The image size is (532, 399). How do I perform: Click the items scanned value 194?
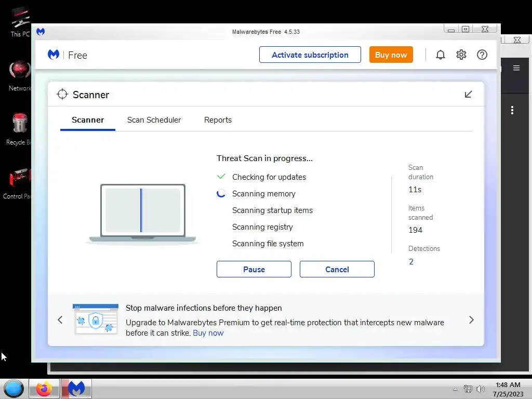[415, 230]
